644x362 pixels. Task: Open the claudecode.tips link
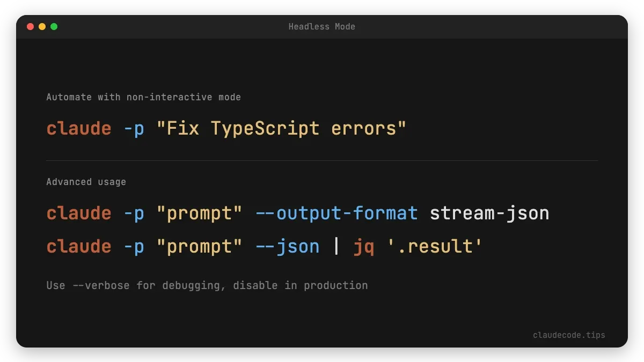pos(568,335)
